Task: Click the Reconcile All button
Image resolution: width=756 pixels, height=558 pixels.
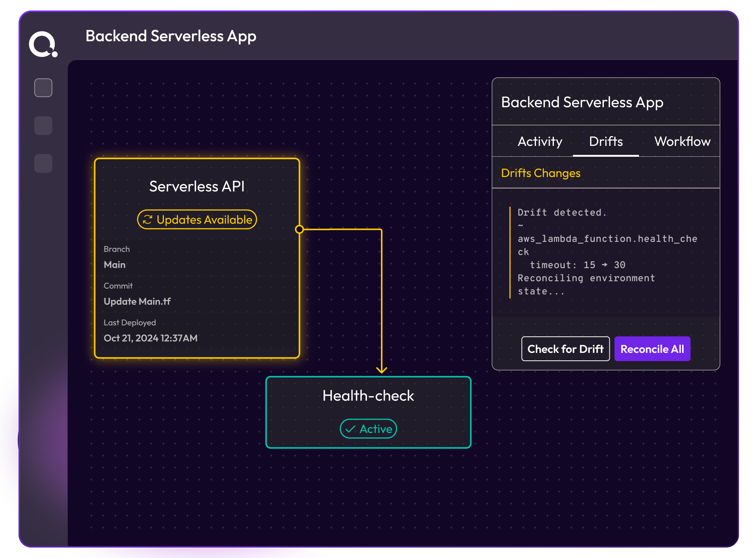Action: [652, 349]
